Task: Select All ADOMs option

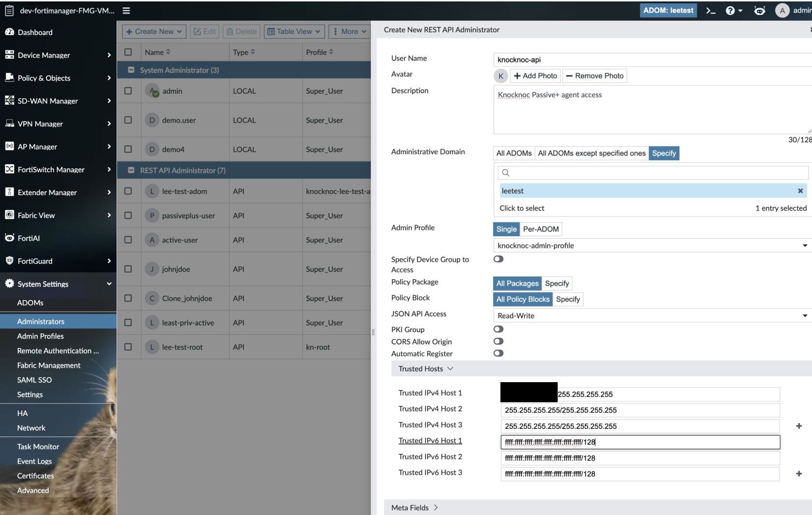Action: coord(514,153)
